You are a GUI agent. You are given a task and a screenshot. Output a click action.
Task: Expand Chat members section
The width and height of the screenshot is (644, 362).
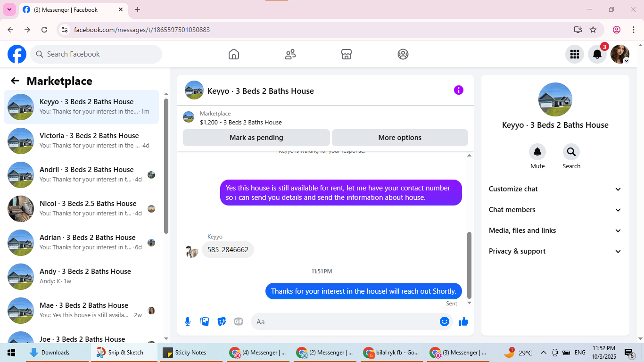(x=555, y=210)
